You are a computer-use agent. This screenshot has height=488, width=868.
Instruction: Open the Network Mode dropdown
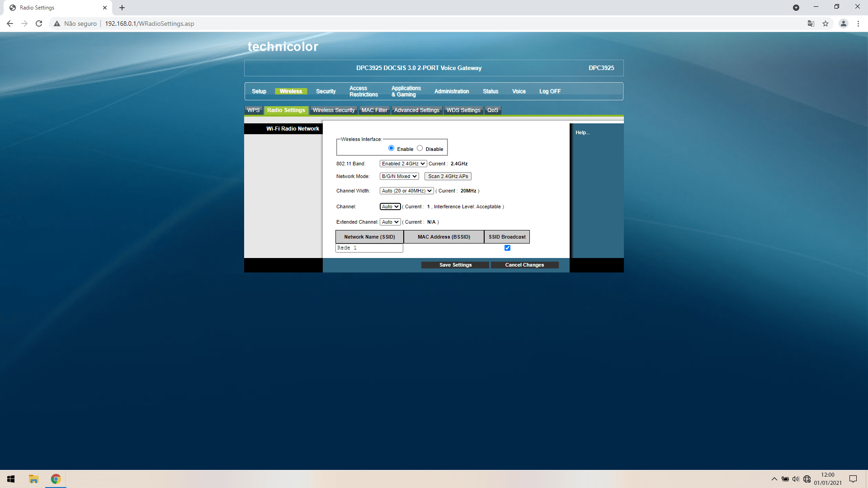399,176
